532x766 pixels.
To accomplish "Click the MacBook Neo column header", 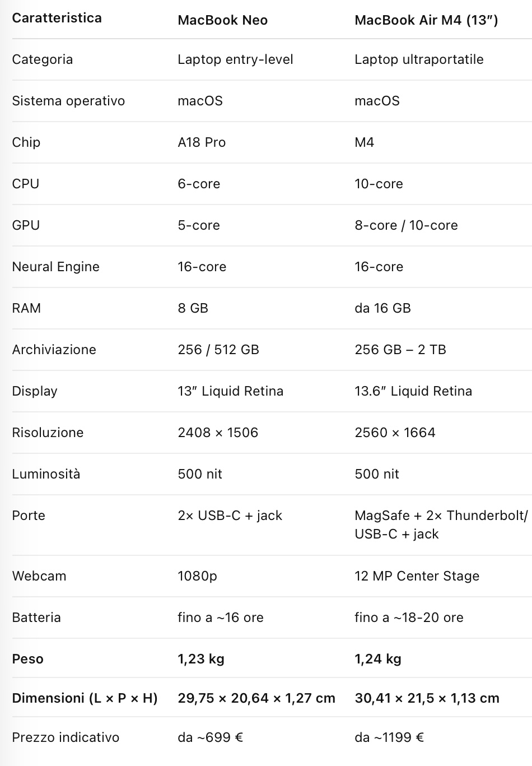I will click(x=222, y=20).
